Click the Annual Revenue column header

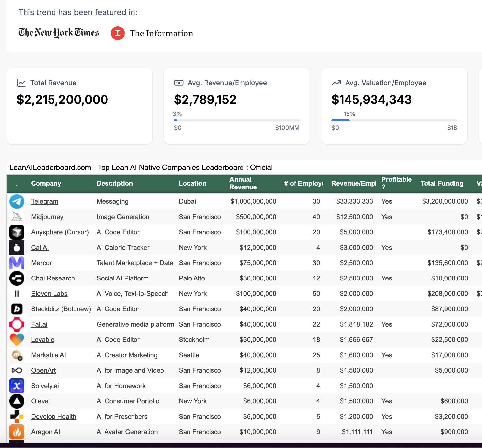(243, 183)
